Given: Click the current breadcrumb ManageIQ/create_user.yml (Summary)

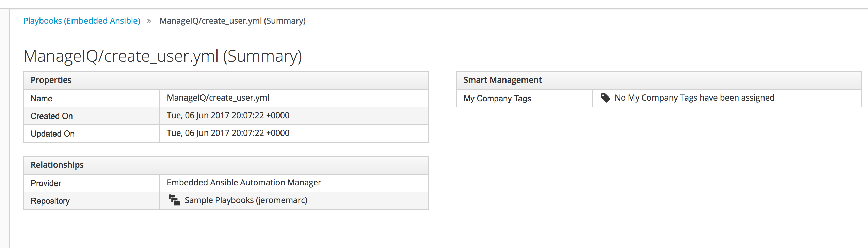Looking at the screenshot, I should pyautogui.click(x=232, y=21).
